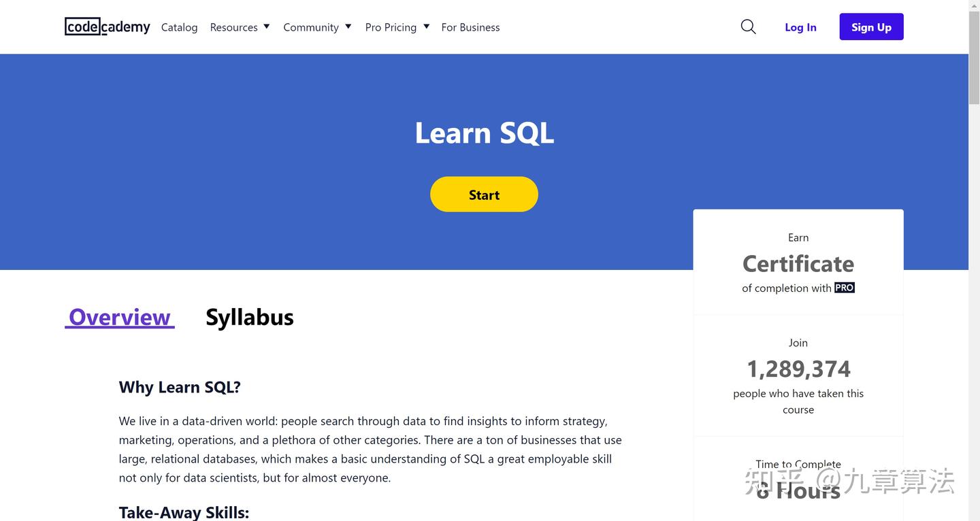980x521 pixels.
Task: Click the Certificate text in sidebar card
Action: [x=798, y=263]
